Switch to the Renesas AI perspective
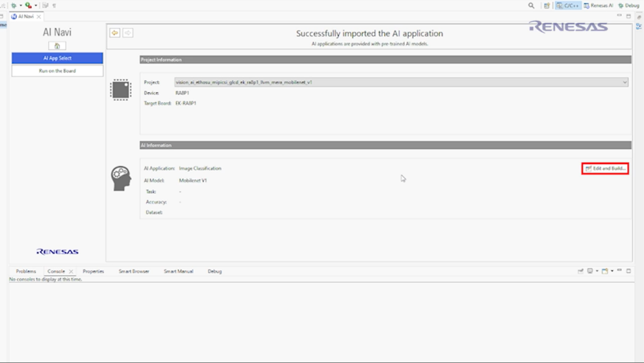The image size is (644, 363). (x=598, y=5)
